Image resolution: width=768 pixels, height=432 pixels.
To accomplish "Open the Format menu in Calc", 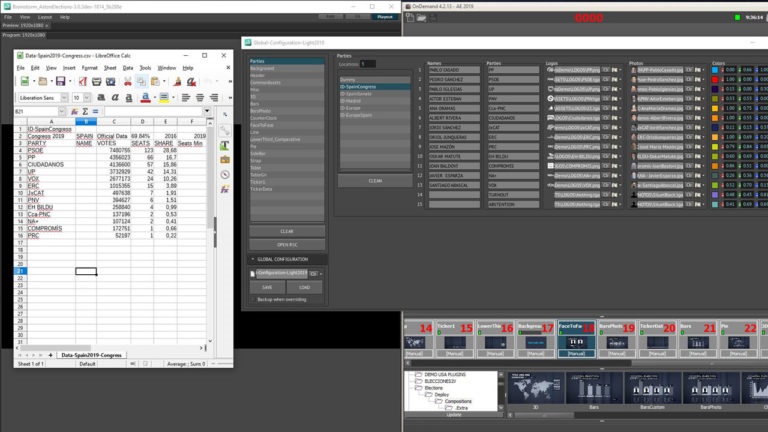I will tap(90, 68).
